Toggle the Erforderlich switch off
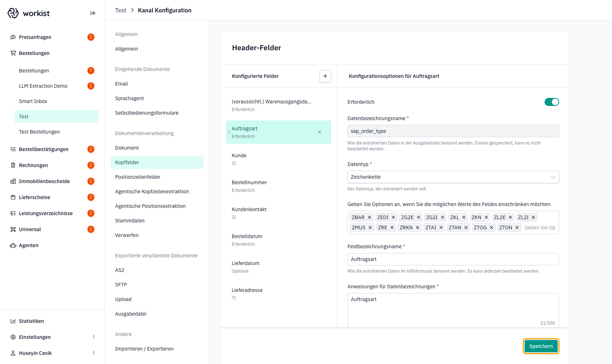The height and width of the screenshot is (364, 612). [552, 102]
